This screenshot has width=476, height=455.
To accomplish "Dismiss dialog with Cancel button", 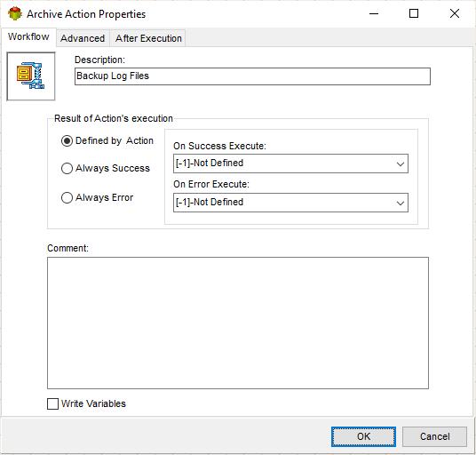I will [434, 436].
